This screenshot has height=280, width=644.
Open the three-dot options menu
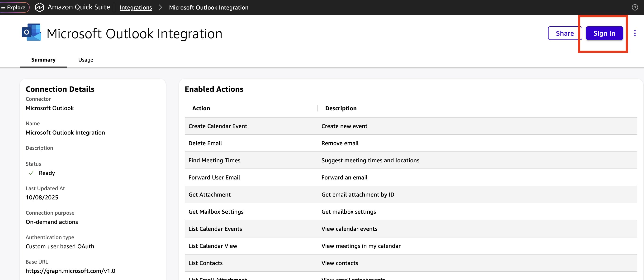pos(635,33)
